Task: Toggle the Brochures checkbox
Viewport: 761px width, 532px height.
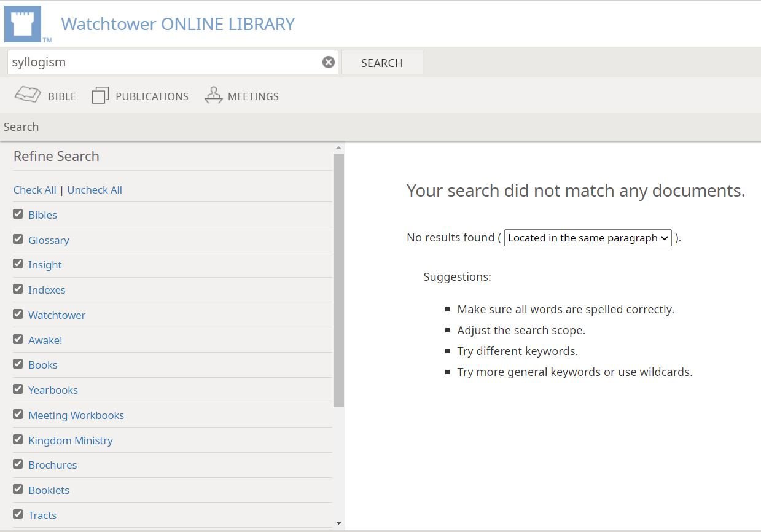Action: point(18,464)
